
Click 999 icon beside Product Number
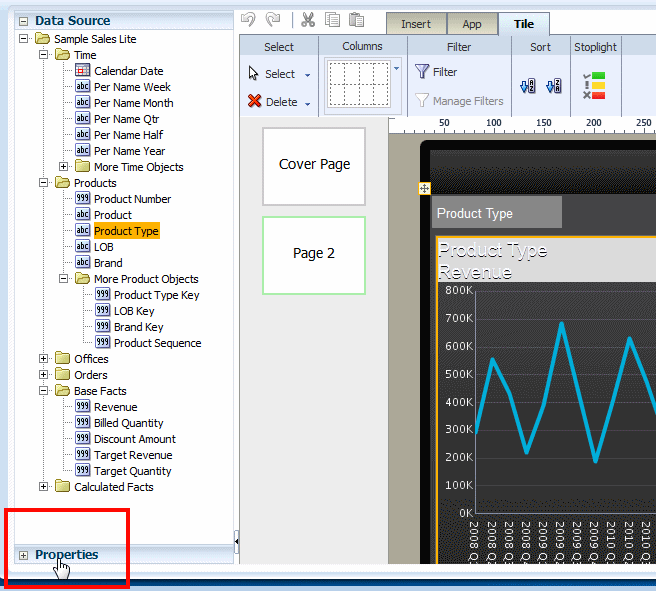[x=82, y=198]
